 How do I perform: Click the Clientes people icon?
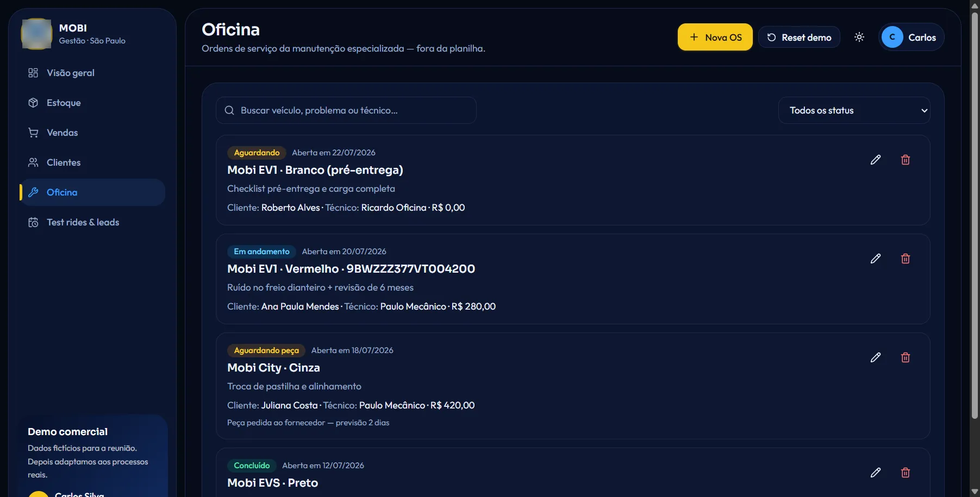[x=33, y=162]
